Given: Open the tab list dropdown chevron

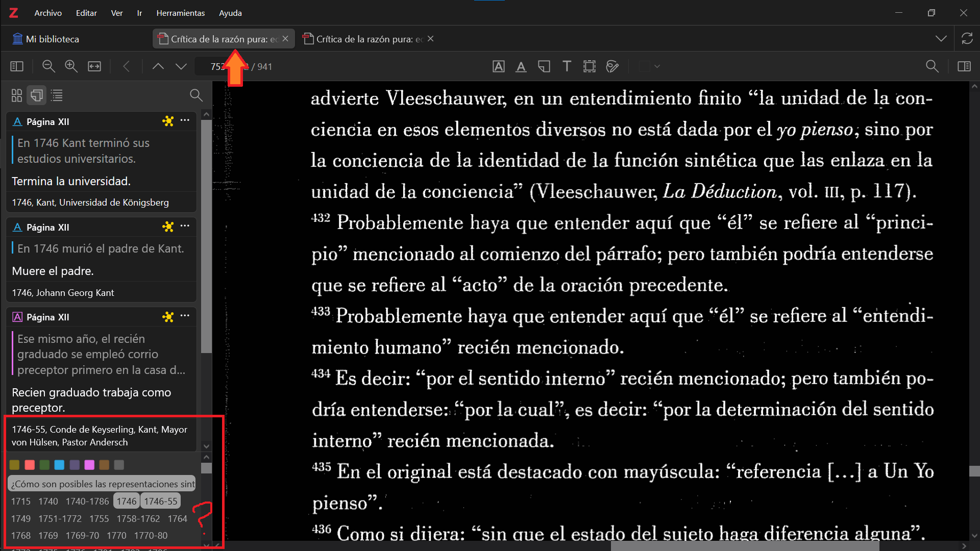Looking at the screenshot, I should click(x=941, y=39).
